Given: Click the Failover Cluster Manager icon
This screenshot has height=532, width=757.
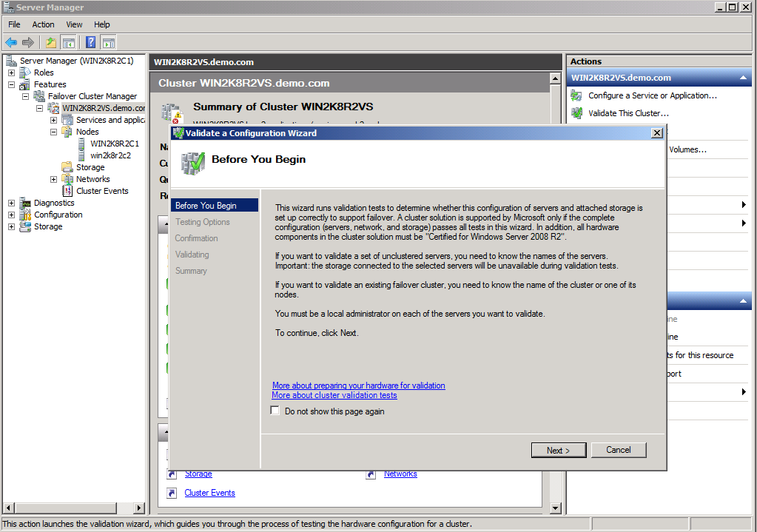Looking at the screenshot, I should [39, 96].
